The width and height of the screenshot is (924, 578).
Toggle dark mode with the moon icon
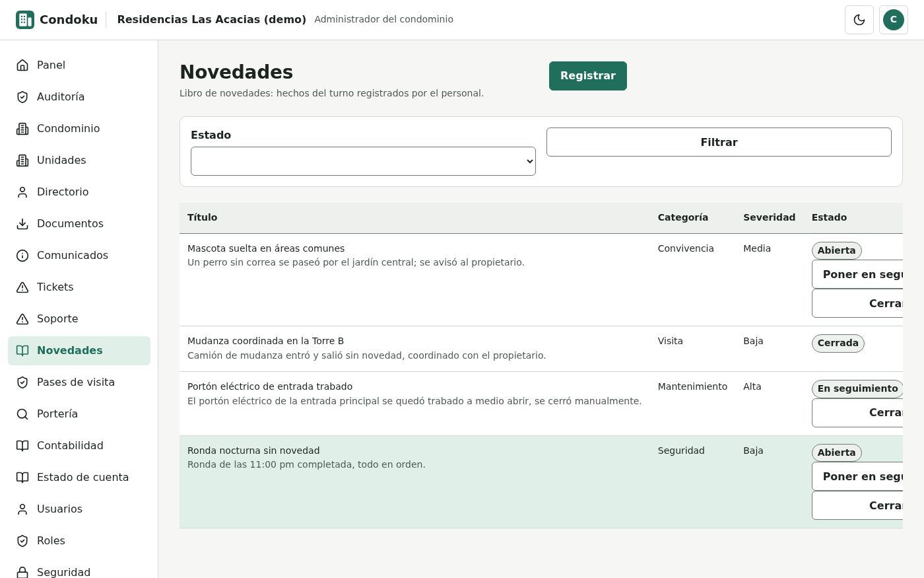(859, 20)
